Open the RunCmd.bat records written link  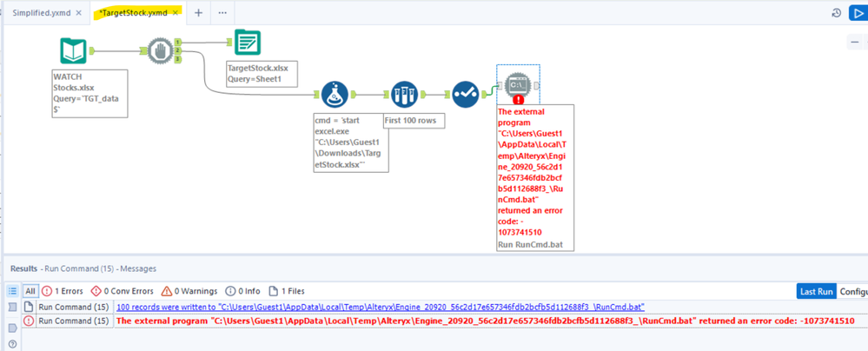tap(381, 307)
